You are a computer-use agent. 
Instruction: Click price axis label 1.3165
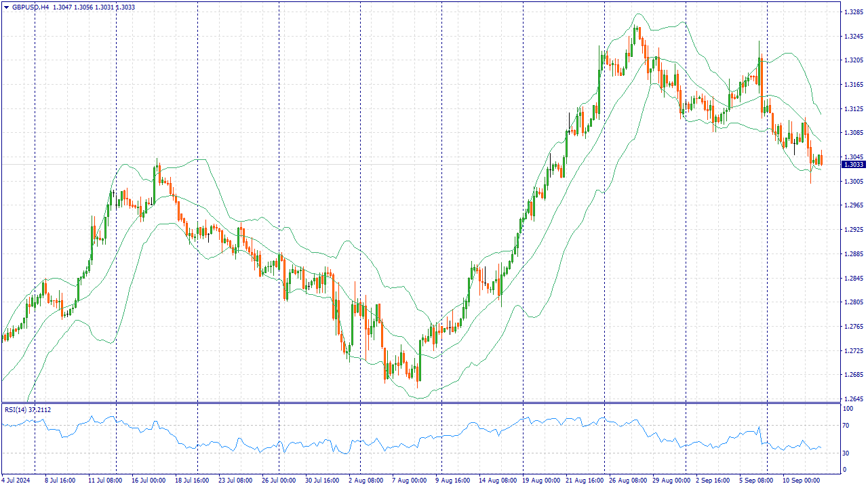(x=853, y=85)
